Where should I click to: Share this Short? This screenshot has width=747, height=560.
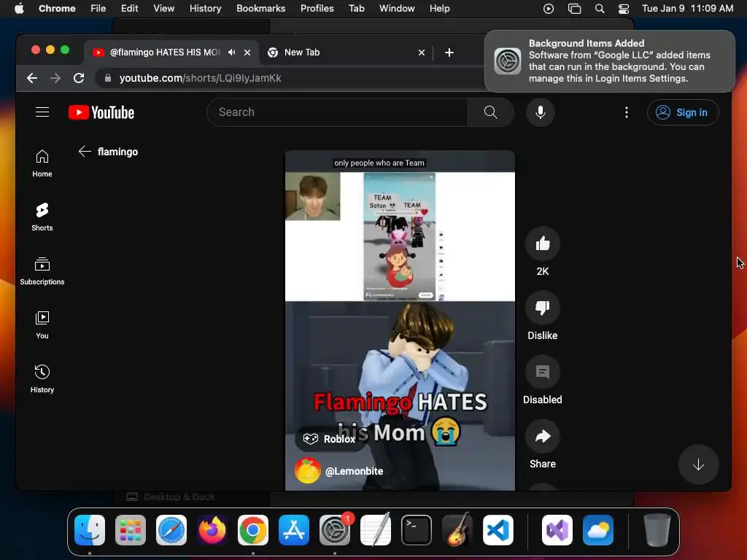[x=543, y=436]
